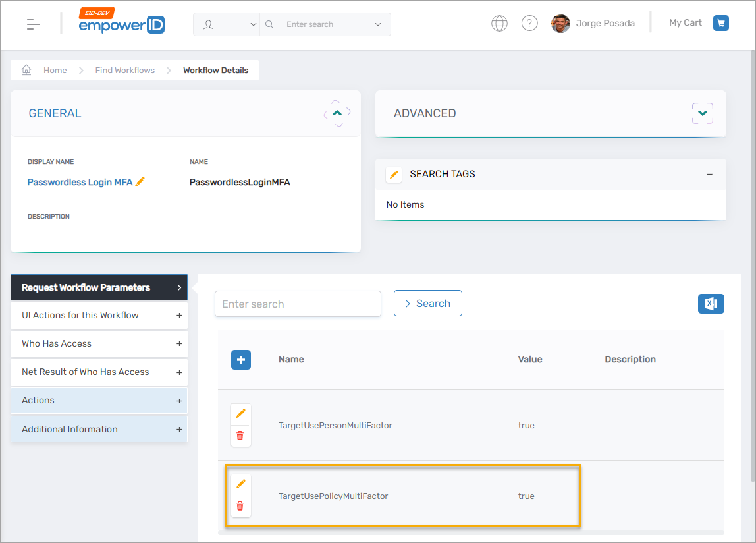Select the Request Workflow Parameters tab
The width and height of the screenshot is (756, 543).
99,287
